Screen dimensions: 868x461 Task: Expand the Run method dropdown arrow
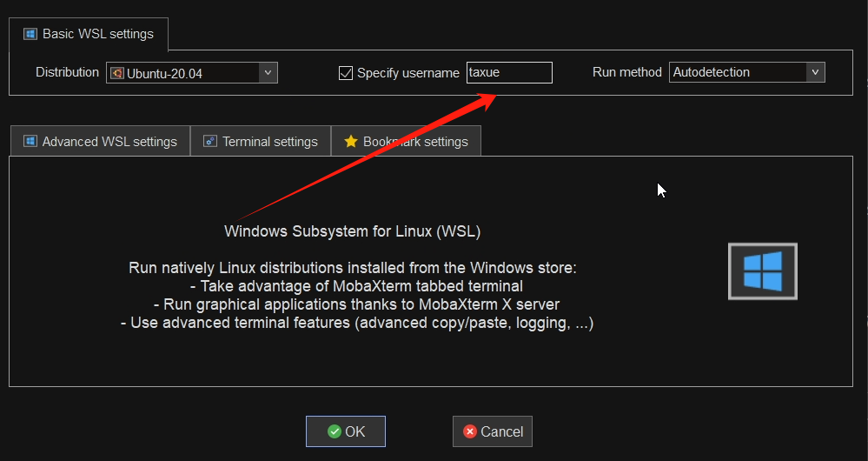pos(815,72)
